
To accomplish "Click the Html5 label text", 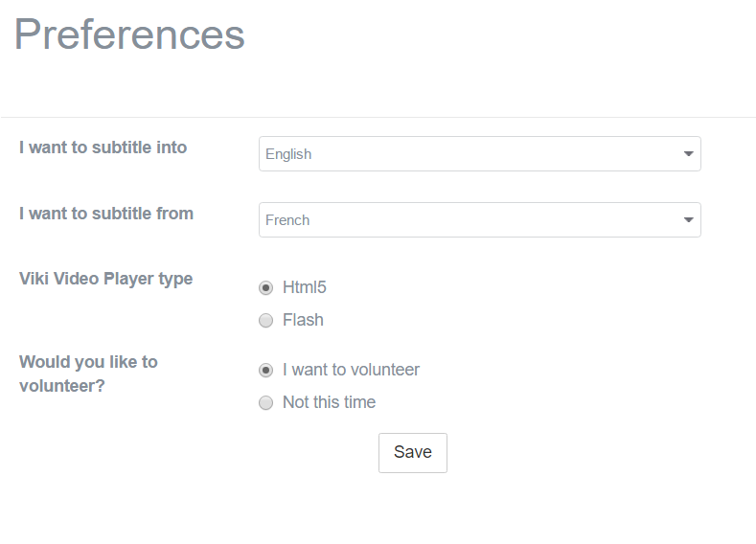I will click(305, 287).
